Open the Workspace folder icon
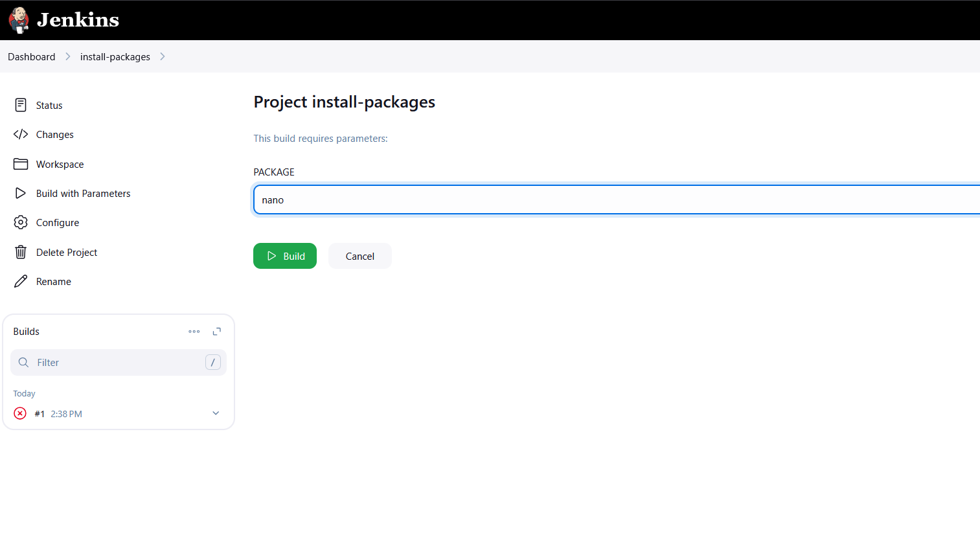Image resolution: width=980 pixels, height=537 pixels. click(20, 163)
